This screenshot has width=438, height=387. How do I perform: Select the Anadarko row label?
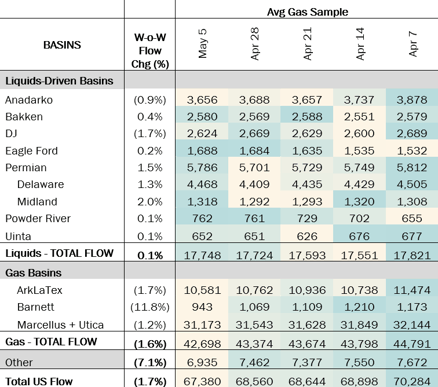point(29,100)
